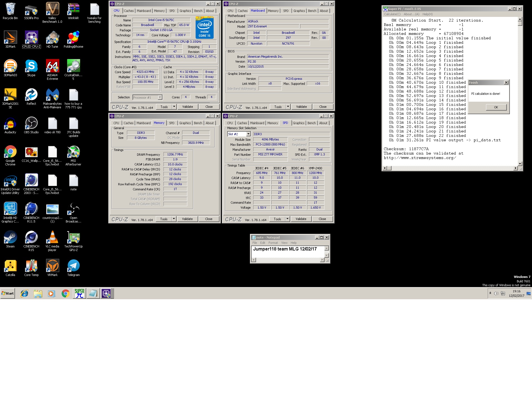
Task: Click the volume icon in system tray
Action: tap(496, 293)
